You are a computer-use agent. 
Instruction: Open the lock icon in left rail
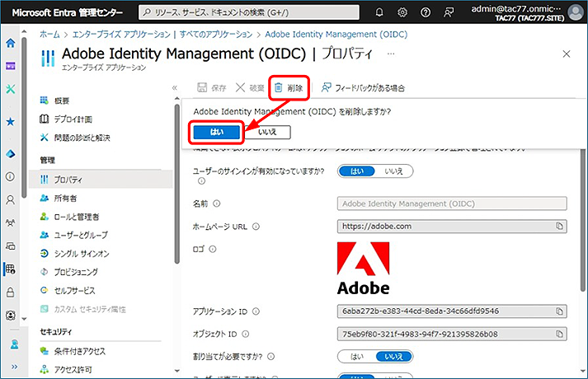pyautogui.click(x=11, y=292)
